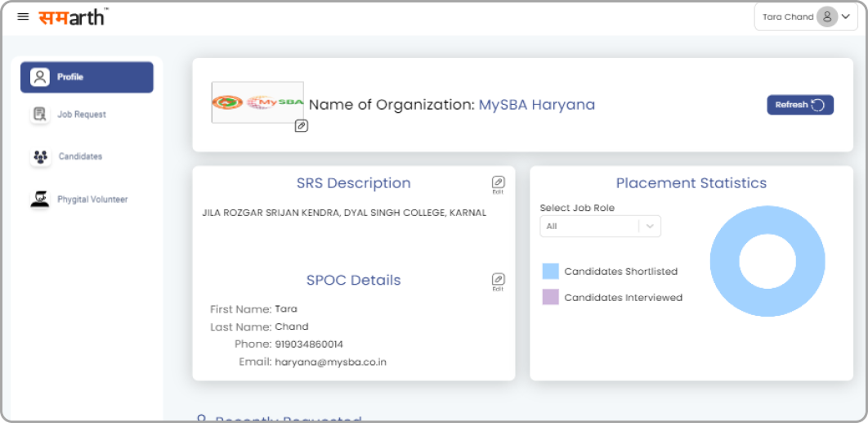The image size is (868, 423).
Task: Click the Job Request sidebar icon
Action: pos(39,115)
